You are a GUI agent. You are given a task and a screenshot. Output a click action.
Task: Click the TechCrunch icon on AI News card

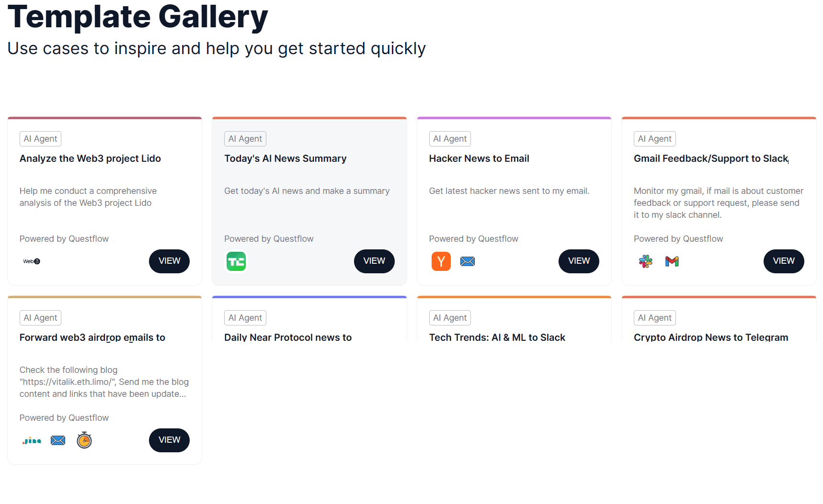pyautogui.click(x=236, y=261)
